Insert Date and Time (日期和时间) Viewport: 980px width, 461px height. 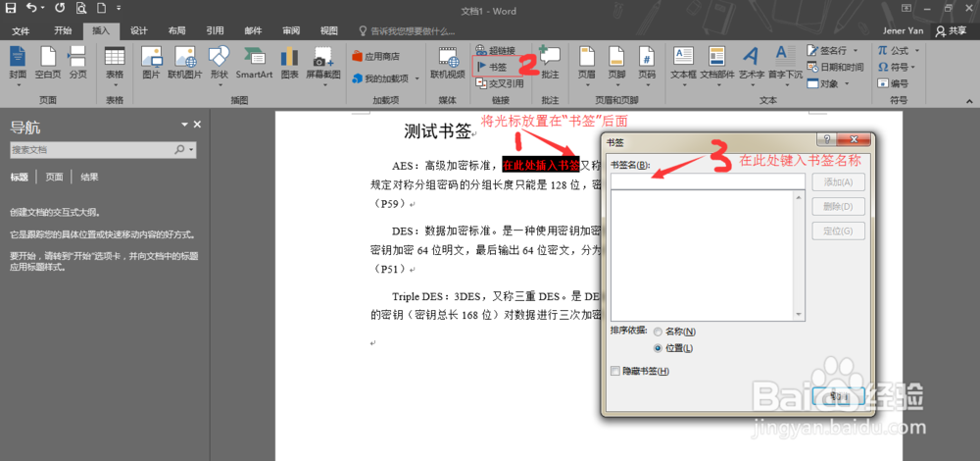click(836, 67)
